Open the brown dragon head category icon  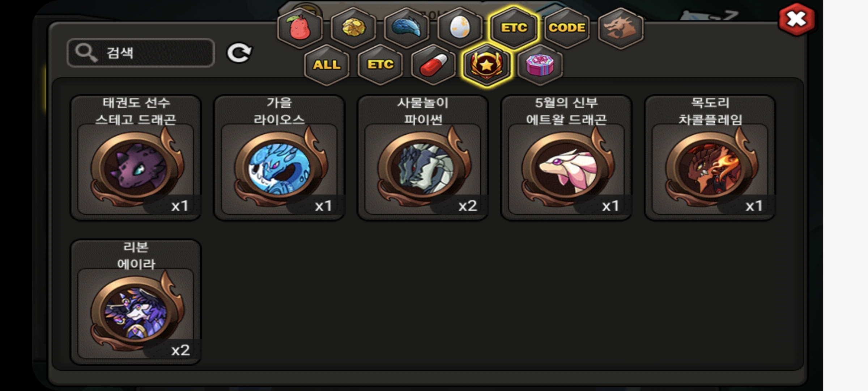620,28
